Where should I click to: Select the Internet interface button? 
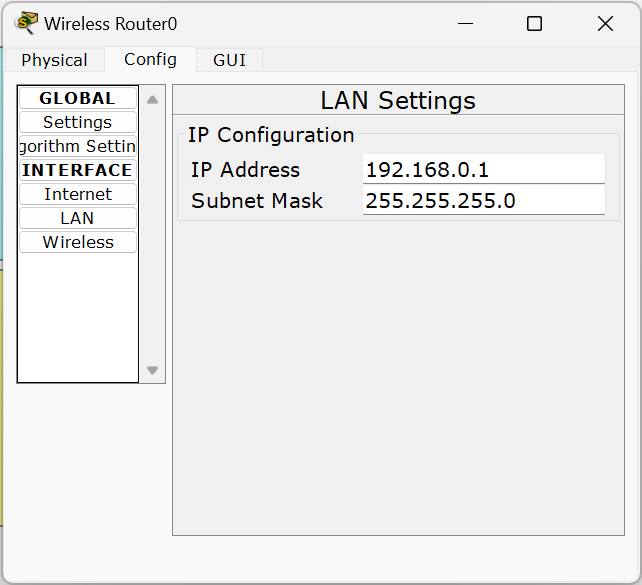(x=77, y=194)
